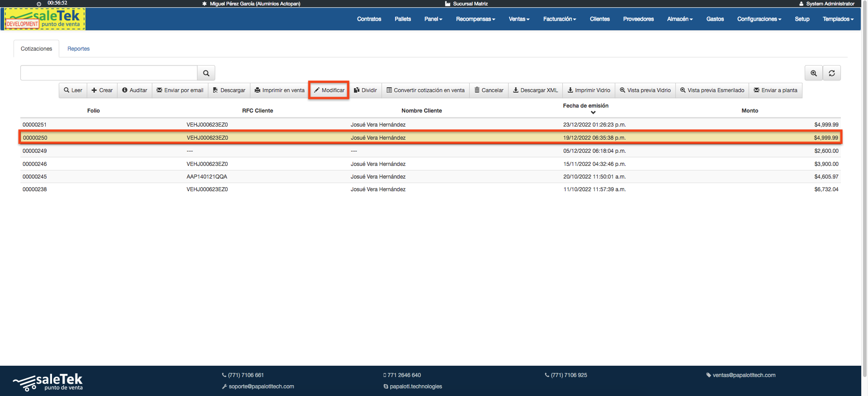Open Configuraciones dropdown in navbar

point(759,19)
